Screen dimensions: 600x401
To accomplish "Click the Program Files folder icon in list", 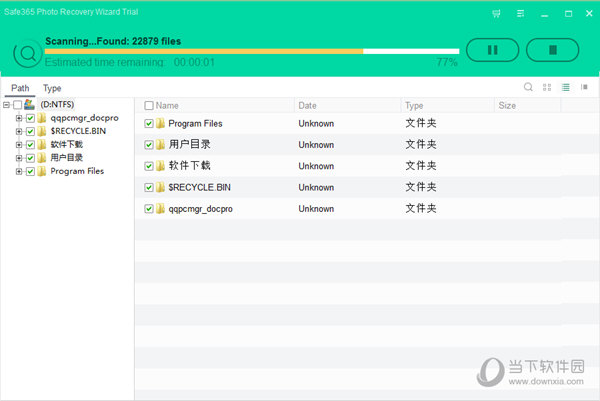I will [160, 123].
